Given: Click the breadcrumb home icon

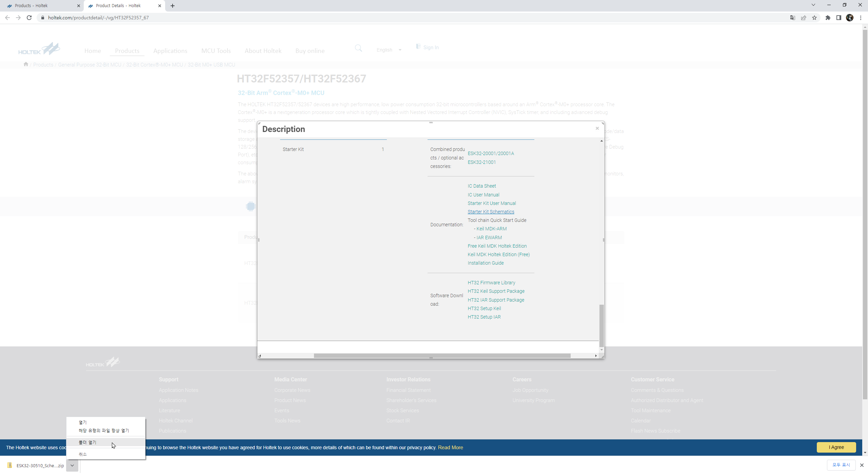Looking at the screenshot, I should (26, 64).
